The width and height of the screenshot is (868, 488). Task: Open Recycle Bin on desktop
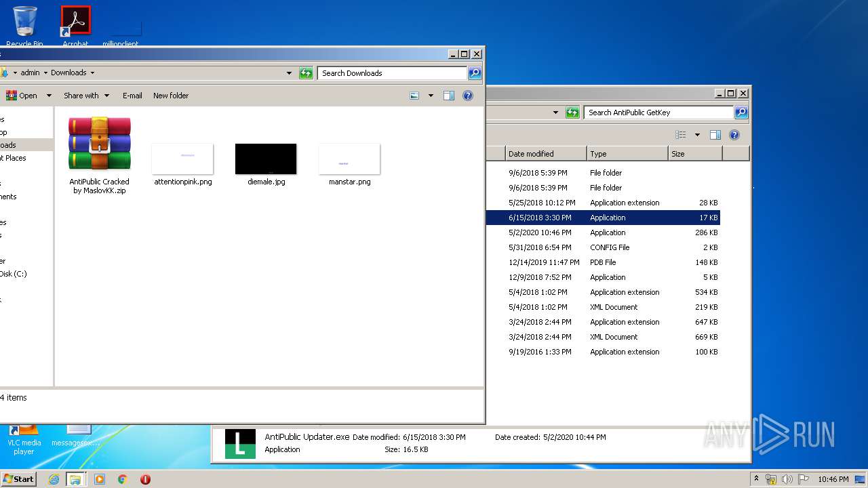tap(25, 26)
